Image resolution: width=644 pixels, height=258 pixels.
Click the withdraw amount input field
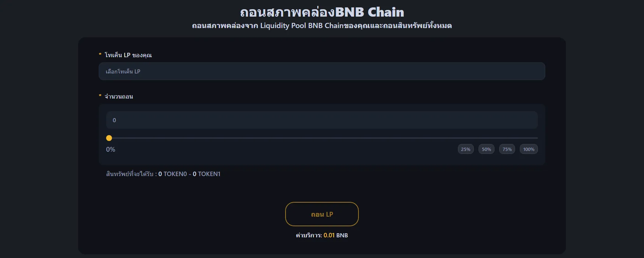click(x=322, y=120)
